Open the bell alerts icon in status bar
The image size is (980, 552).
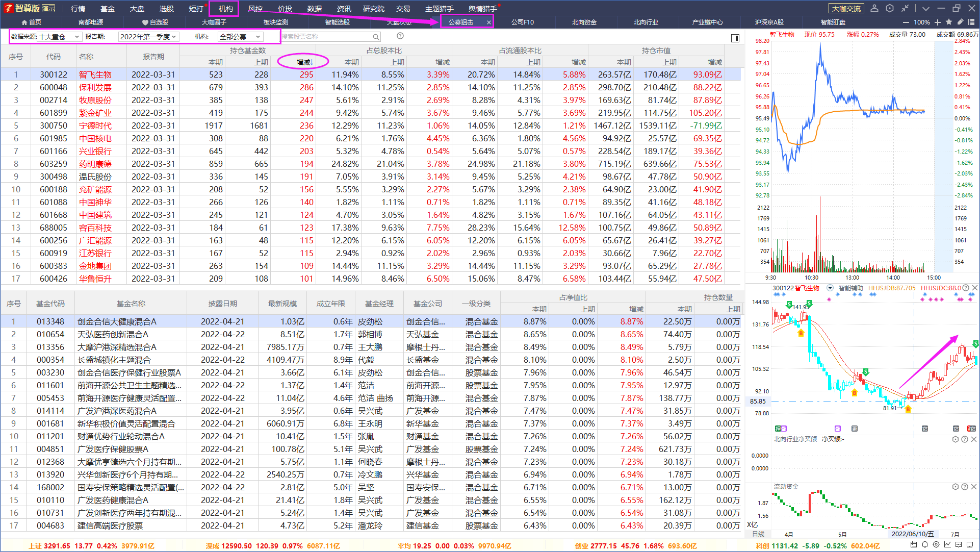point(925,545)
